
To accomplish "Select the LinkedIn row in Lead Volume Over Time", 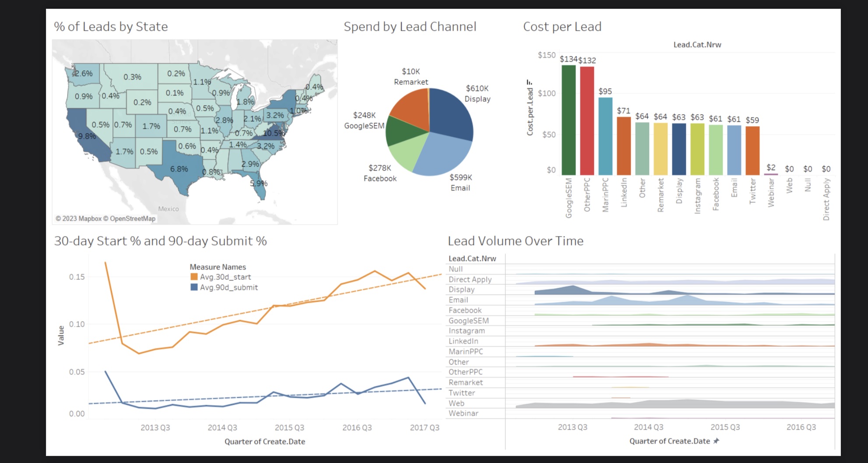I will coord(640,341).
